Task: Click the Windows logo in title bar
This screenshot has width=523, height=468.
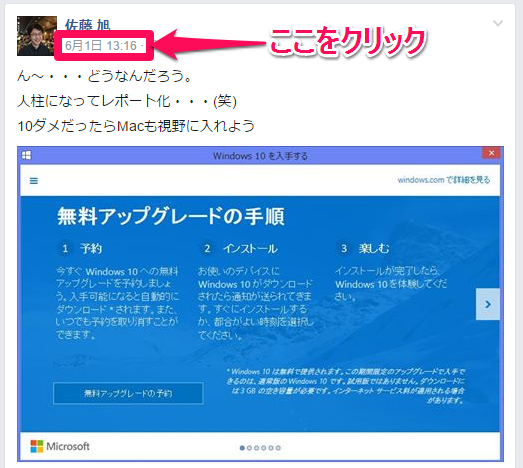Action: coord(26,155)
